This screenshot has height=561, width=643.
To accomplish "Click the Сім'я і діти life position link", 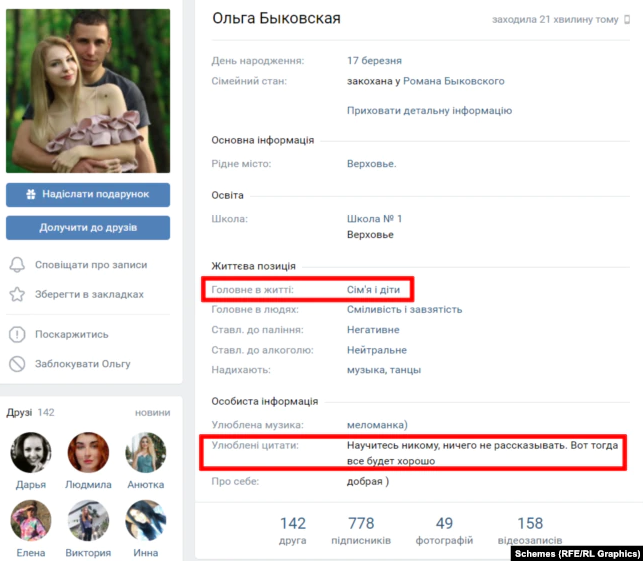I will (x=373, y=290).
